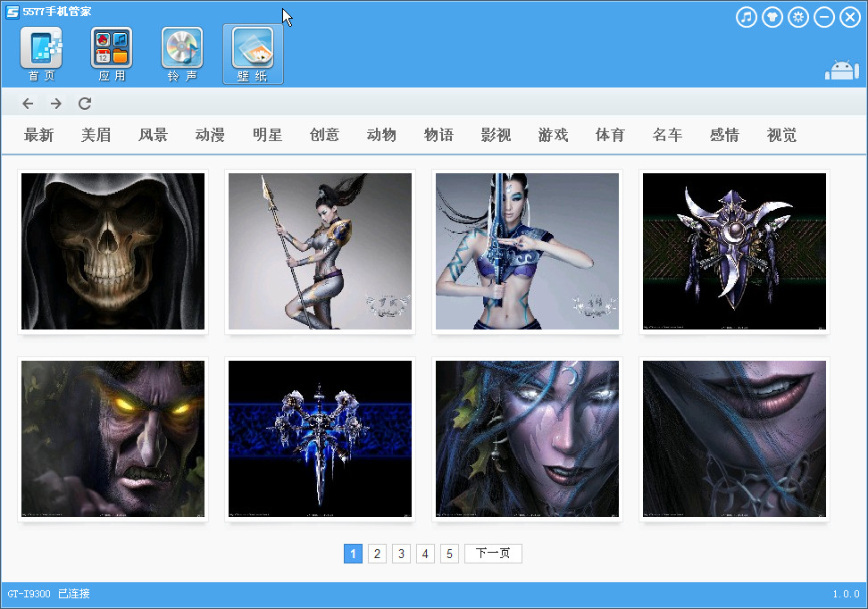Switch to 最新 category
Screen dimensions: 868x609
(38, 135)
